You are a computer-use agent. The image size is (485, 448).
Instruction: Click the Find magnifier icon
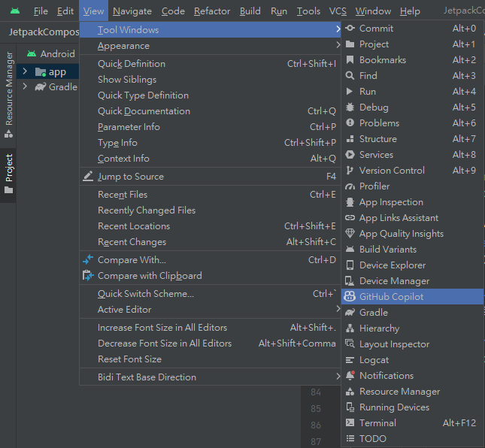[x=350, y=75]
